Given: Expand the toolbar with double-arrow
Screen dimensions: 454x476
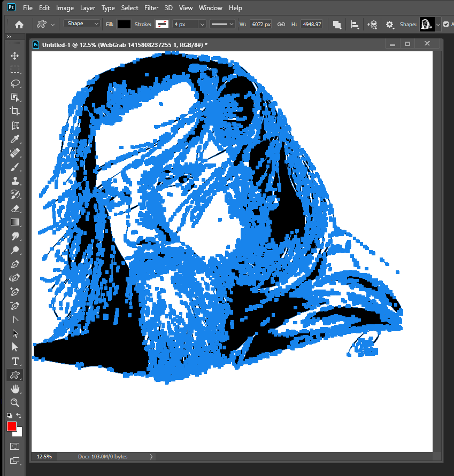Looking at the screenshot, I should point(9,36).
